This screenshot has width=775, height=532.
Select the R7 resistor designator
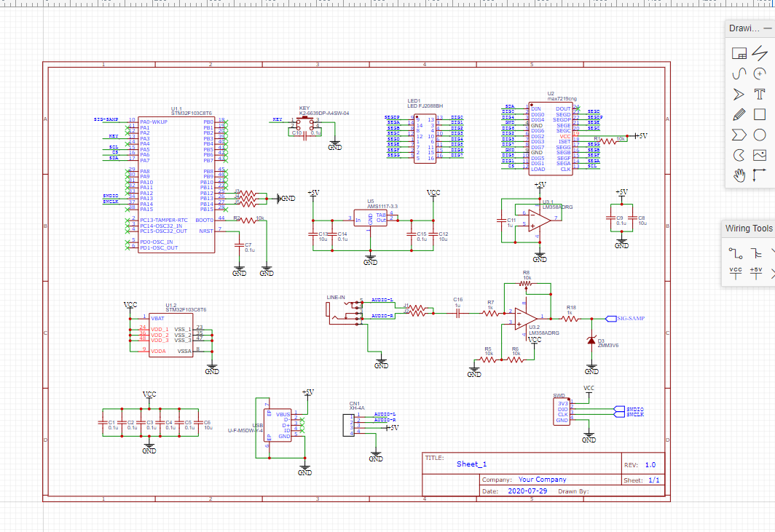(x=490, y=302)
